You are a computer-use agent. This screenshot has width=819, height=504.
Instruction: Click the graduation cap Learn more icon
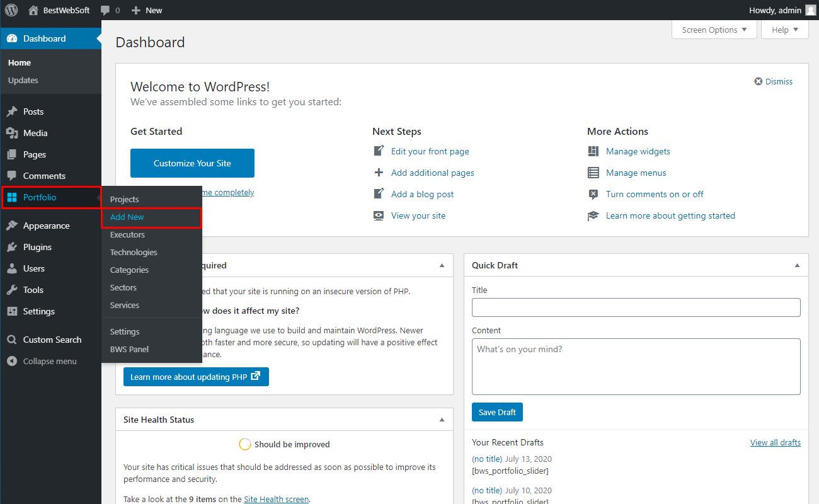coord(593,215)
